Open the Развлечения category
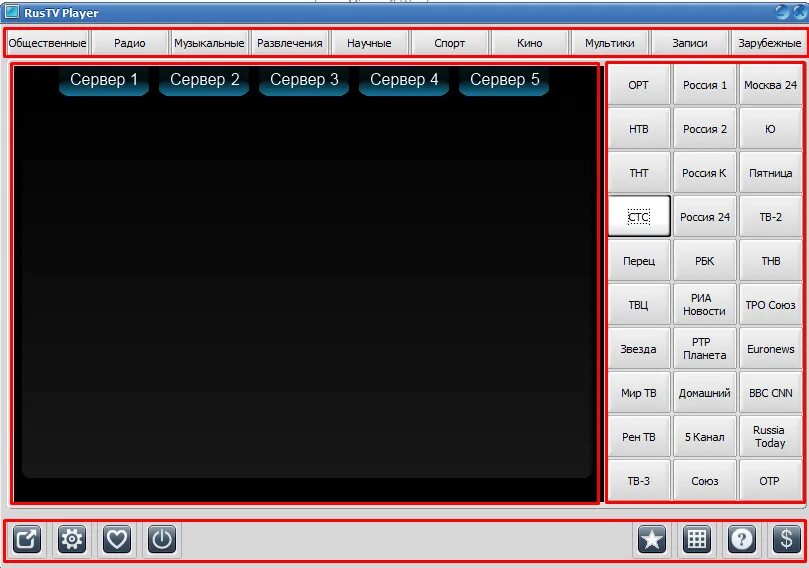This screenshot has width=809, height=568. [x=289, y=43]
